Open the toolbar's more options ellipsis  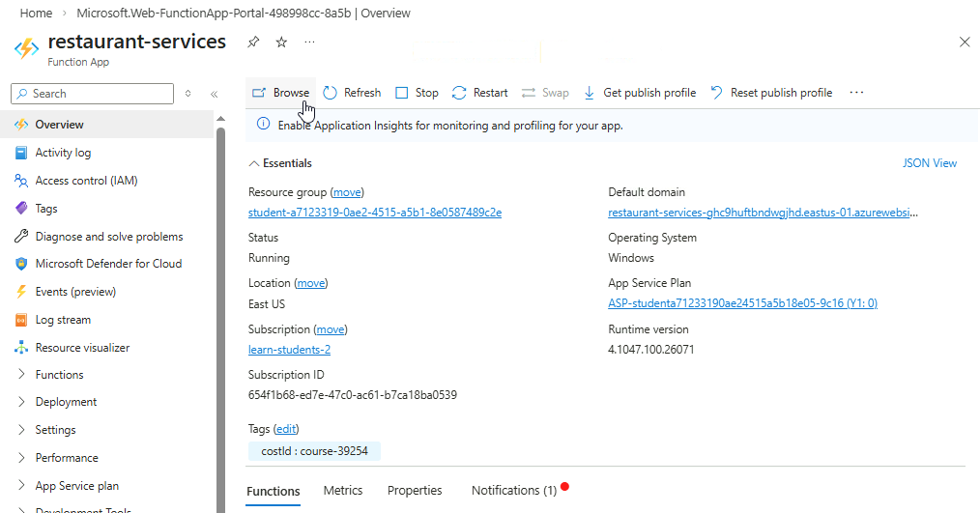click(855, 93)
